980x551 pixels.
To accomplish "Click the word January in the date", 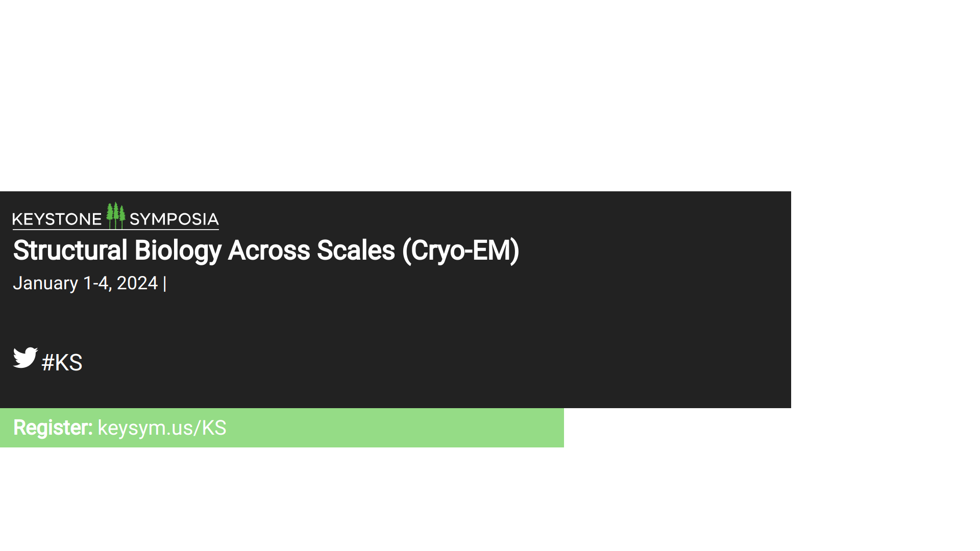I will coord(45,284).
